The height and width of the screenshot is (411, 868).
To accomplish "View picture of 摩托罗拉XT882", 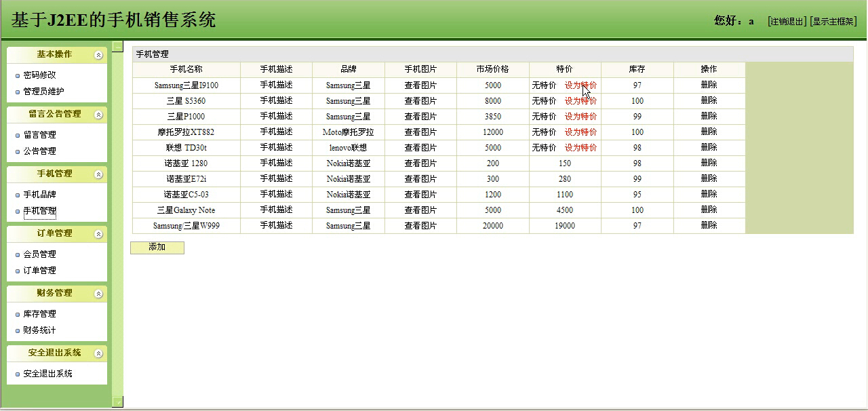I will tap(420, 132).
